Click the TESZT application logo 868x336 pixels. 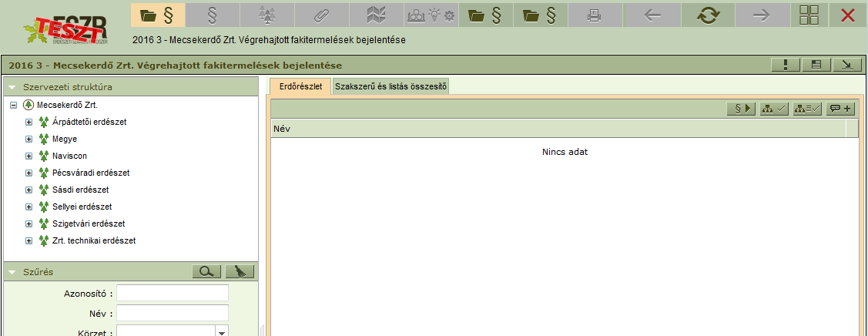[65, 31]
